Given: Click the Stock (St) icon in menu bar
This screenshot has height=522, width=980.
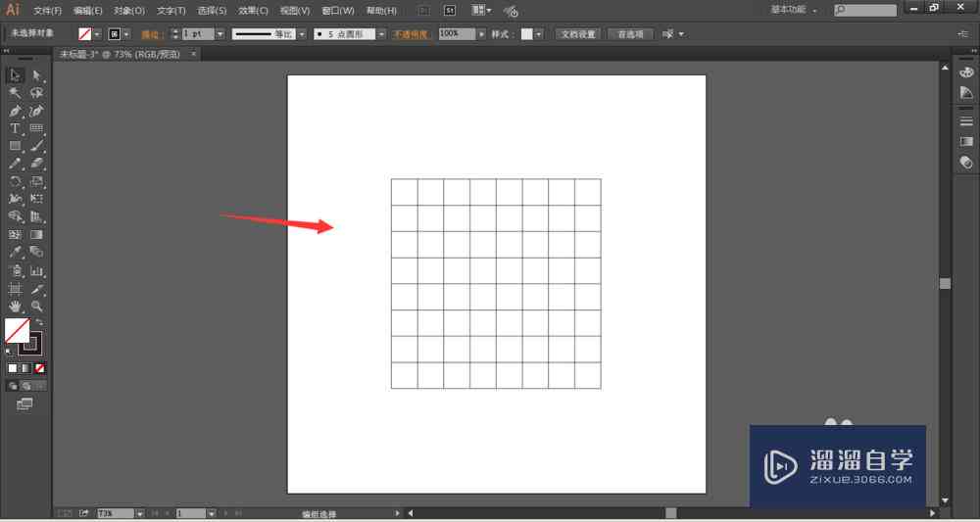Looking at the screenshot, I should coord(450,11).
